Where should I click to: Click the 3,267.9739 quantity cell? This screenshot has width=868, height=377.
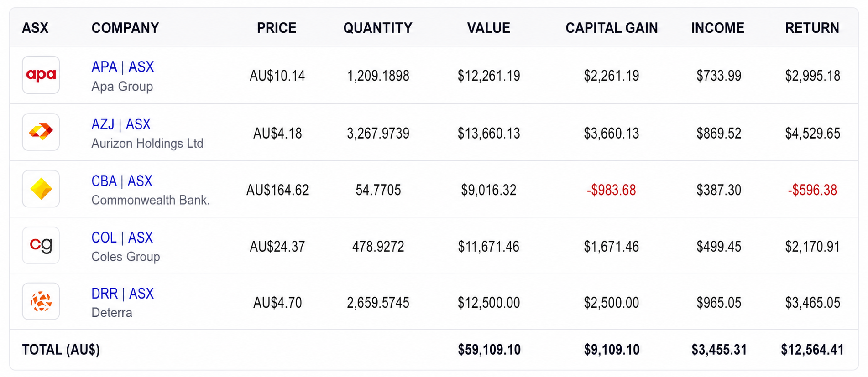pos(378,134)
